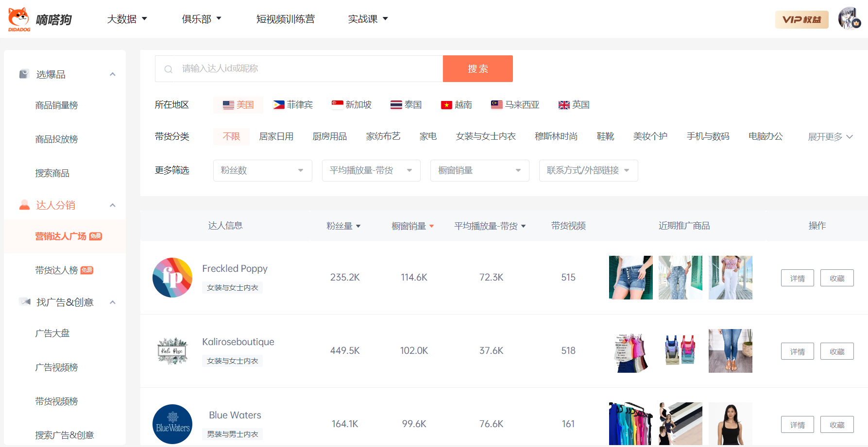Click the Kaliroseboutique avatar logo

tap(172, 351)
